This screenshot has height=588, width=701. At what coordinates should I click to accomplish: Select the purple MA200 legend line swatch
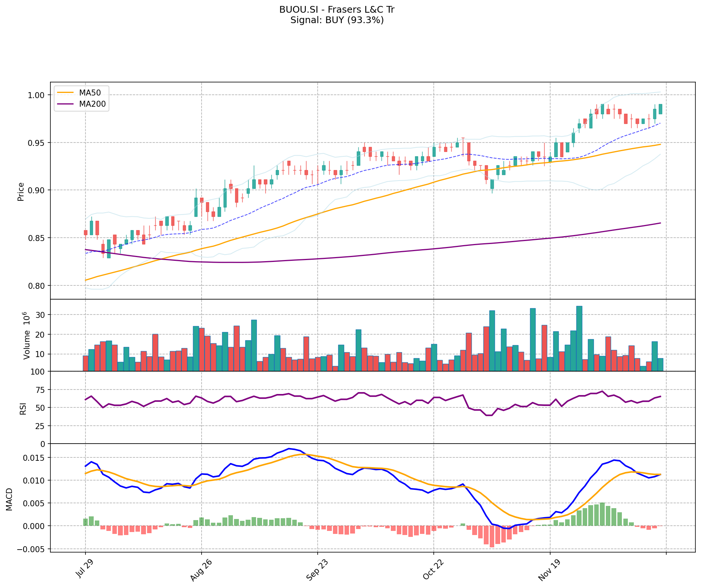pos(66,104)
